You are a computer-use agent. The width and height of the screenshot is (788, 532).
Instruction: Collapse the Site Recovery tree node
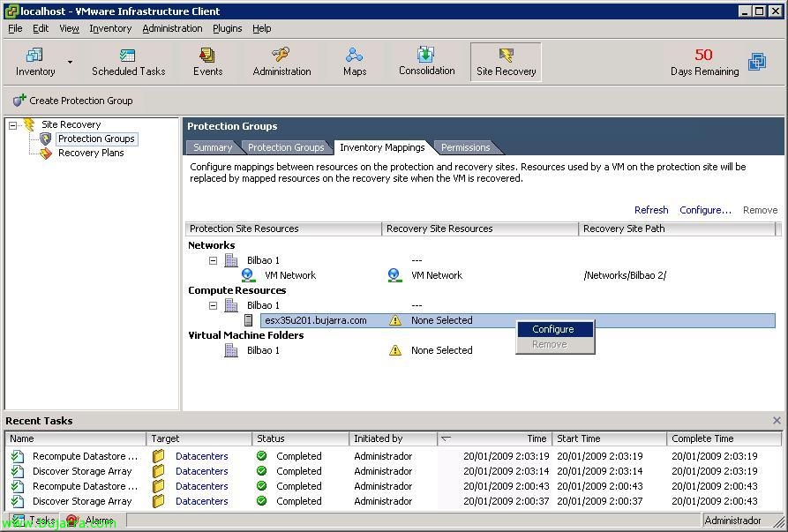13,125
